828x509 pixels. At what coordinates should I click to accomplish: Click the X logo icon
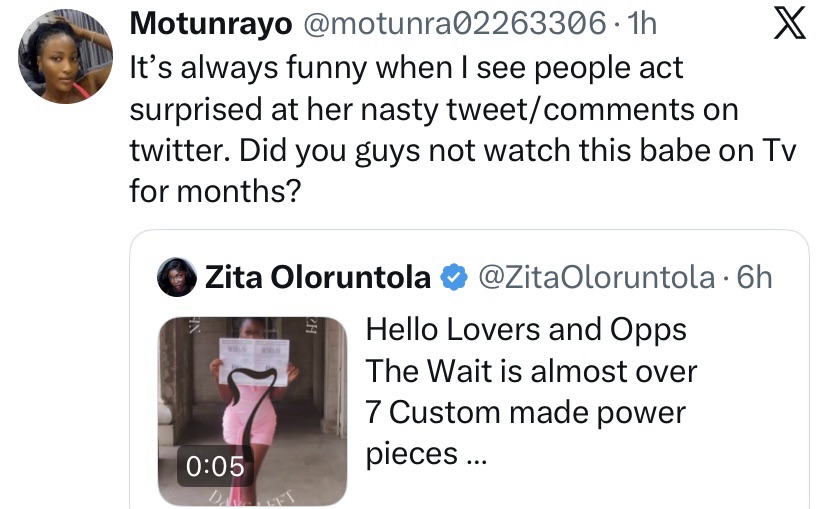(x=790, y=24)
